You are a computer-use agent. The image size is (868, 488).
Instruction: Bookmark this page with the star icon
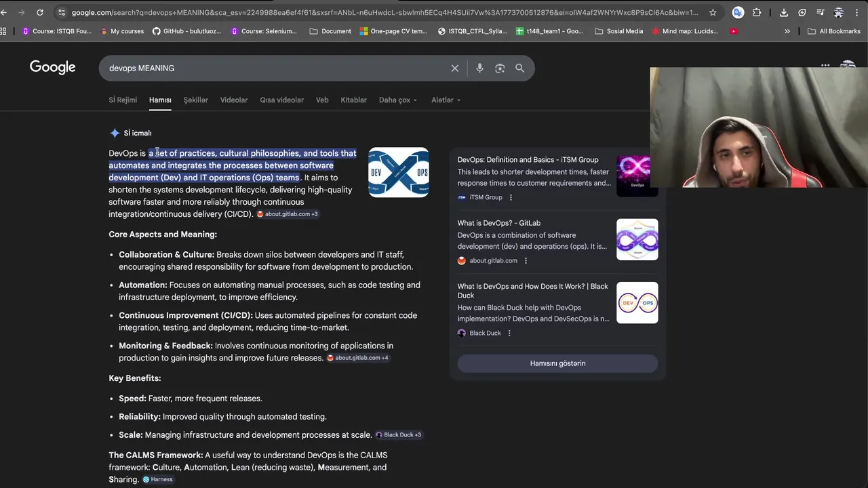tap(713, 12)
